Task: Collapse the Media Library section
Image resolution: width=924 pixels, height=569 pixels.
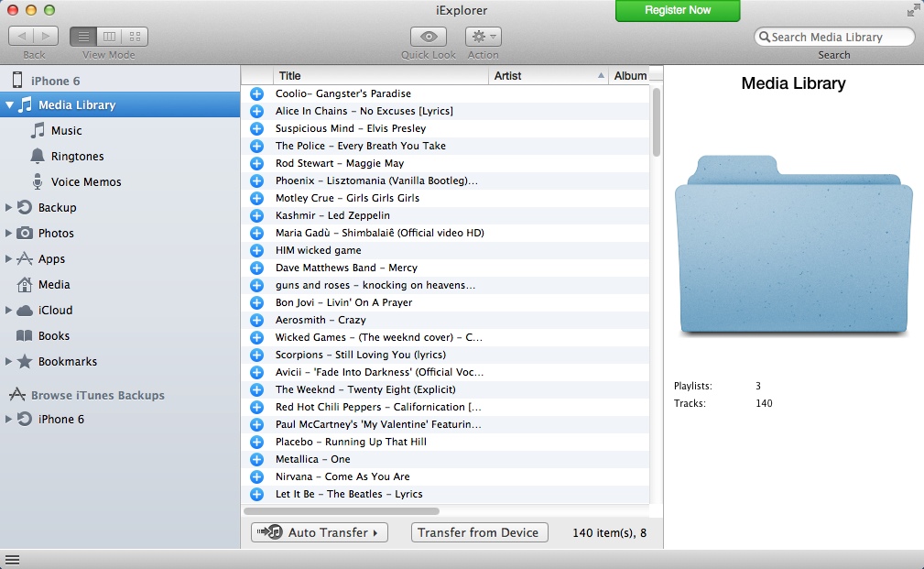Action: (x=9, y=105)
